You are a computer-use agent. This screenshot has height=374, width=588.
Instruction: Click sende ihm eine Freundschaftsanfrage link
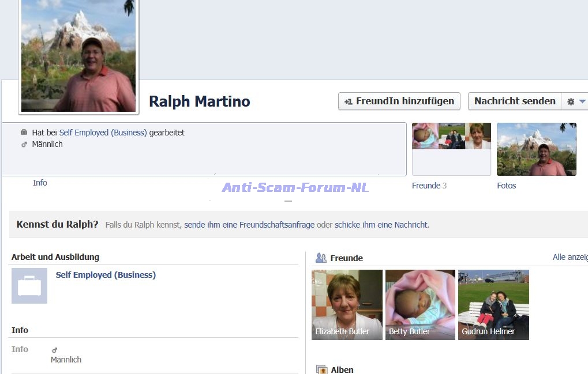coord(249,225)
